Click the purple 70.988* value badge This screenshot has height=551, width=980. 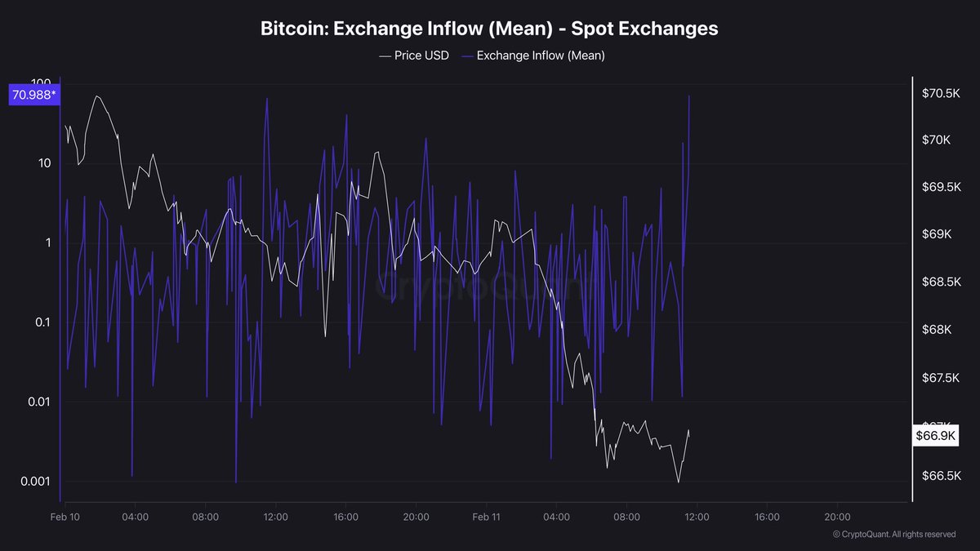pos(34,96)
